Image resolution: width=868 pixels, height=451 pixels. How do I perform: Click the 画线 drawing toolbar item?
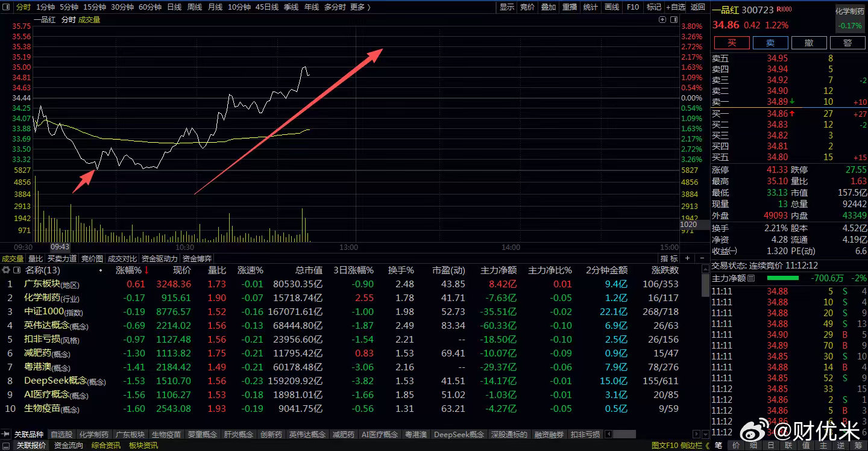point(612,7)
